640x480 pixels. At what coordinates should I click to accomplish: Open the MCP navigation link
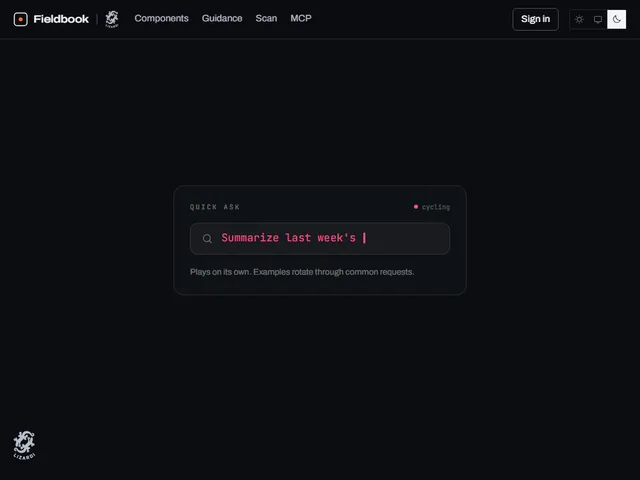(301, 18)
